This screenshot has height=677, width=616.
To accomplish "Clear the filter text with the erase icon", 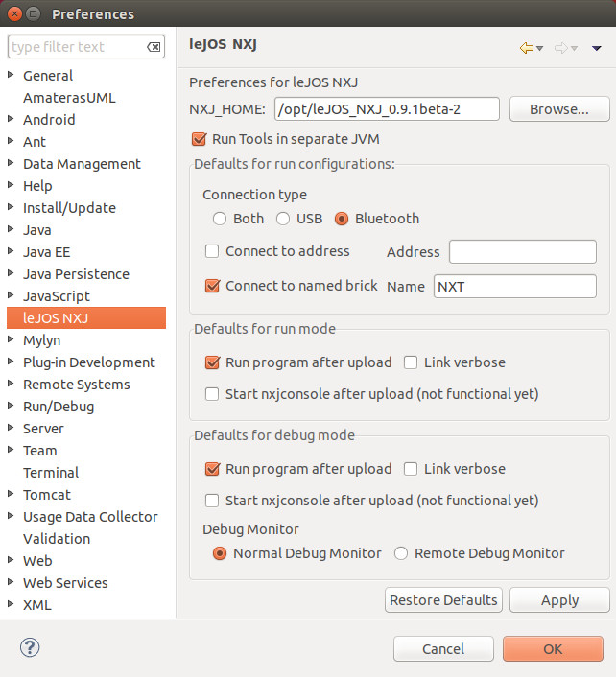I will point(154,47).
